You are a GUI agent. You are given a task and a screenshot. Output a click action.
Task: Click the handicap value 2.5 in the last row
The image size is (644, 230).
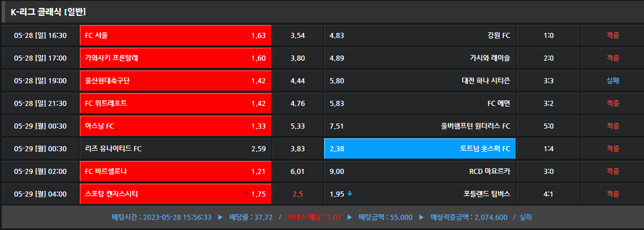pos(297,194)
